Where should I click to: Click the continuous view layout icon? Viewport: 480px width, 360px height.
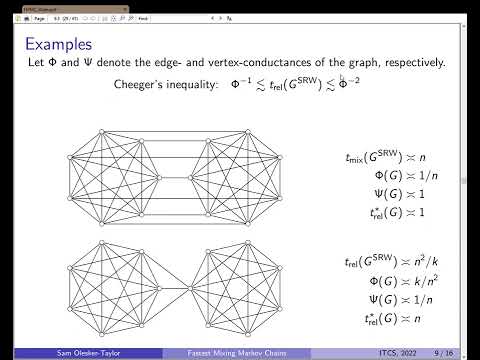coord(105,19)
